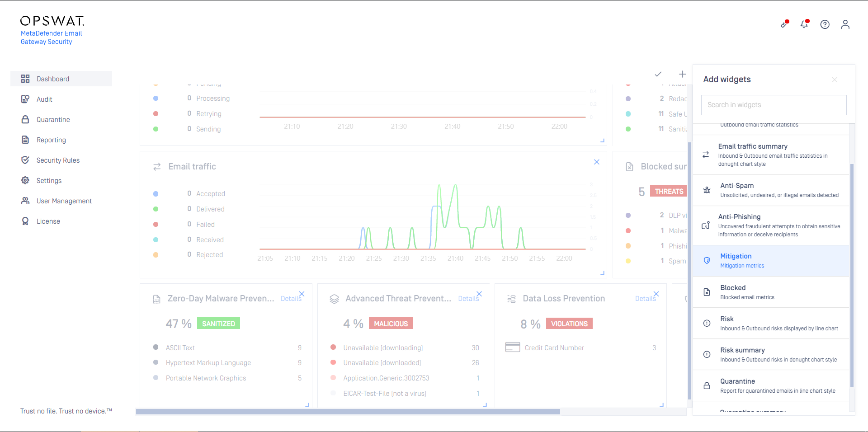Click the Credit Card Number row
This screenshot has width=868, height=432.
pos(580,347)
